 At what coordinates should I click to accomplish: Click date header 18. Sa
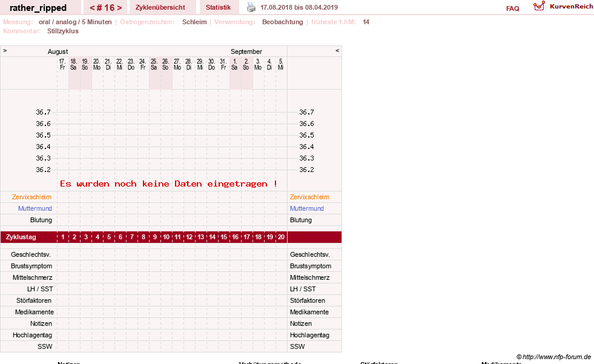click(73, 64)
